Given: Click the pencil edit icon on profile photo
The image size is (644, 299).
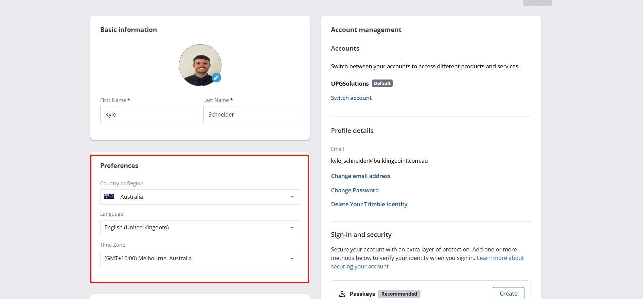Looking at the screenshot, I should (x=216, y=78).
